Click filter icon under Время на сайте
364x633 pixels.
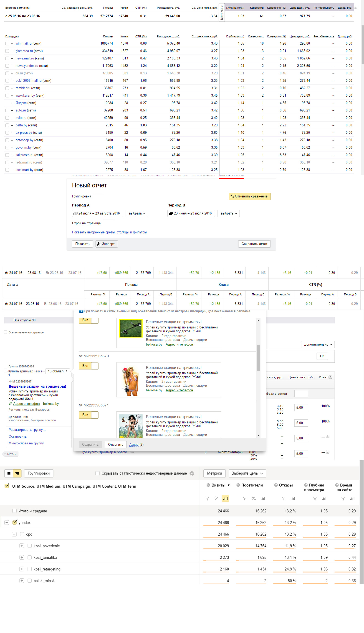point(343,498)
